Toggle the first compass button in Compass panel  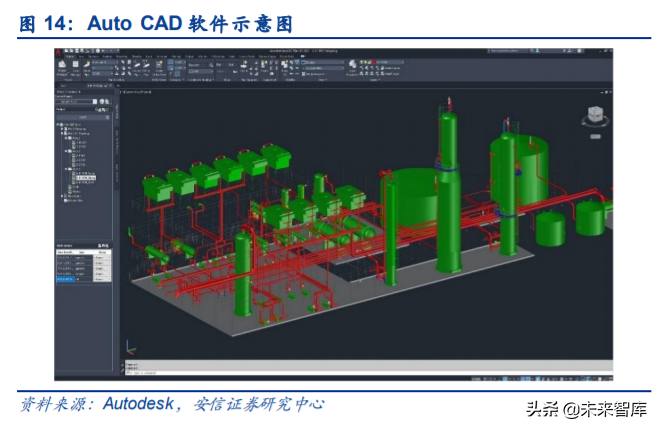coord(170,62)
